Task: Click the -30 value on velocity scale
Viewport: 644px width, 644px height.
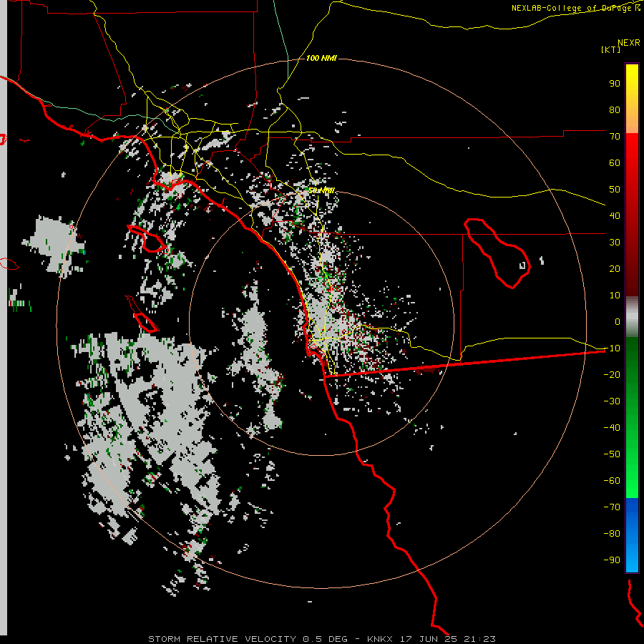Action: [612, 401]
